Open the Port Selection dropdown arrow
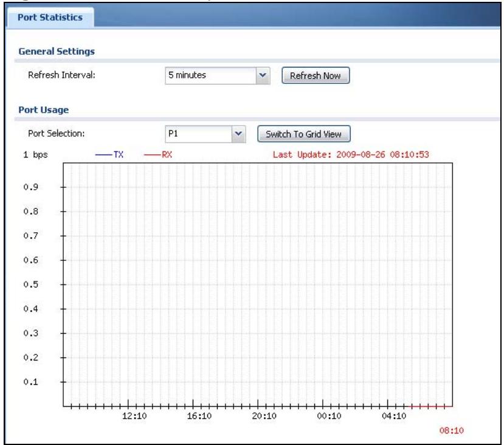Screen dimensions: 504x445 [x=238, y=134]
